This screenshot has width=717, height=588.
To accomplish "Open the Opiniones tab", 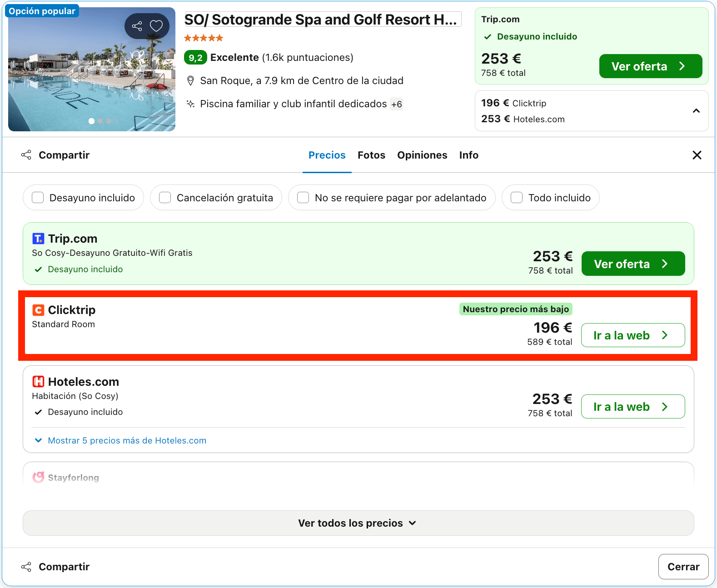I will pyautogui.click(x=422, y=155).
